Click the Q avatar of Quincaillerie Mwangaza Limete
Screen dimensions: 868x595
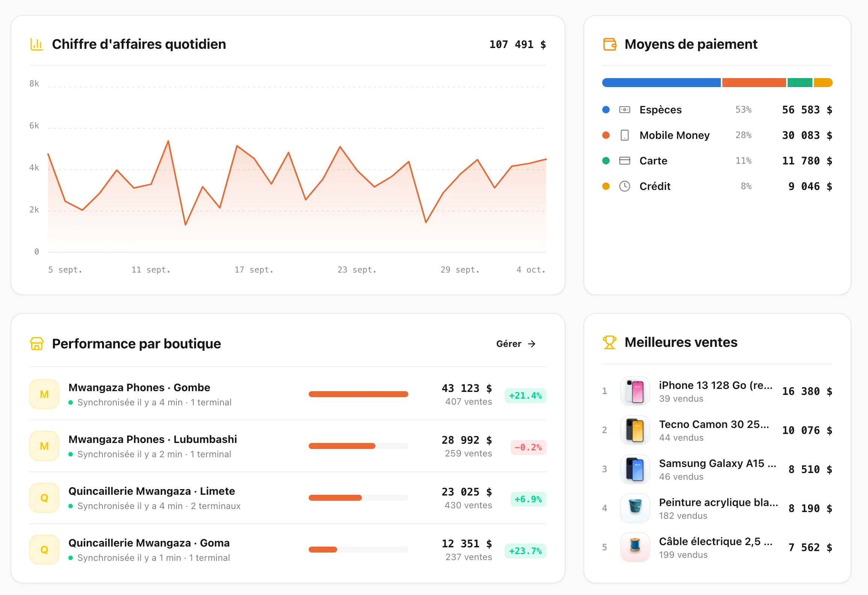pos(44,498)
